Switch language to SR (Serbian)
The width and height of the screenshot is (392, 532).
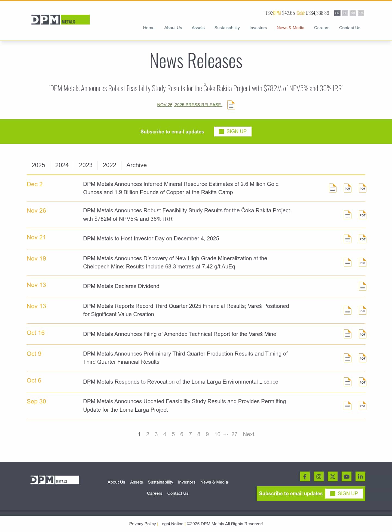pyautogui.click(x=353, y=13)
